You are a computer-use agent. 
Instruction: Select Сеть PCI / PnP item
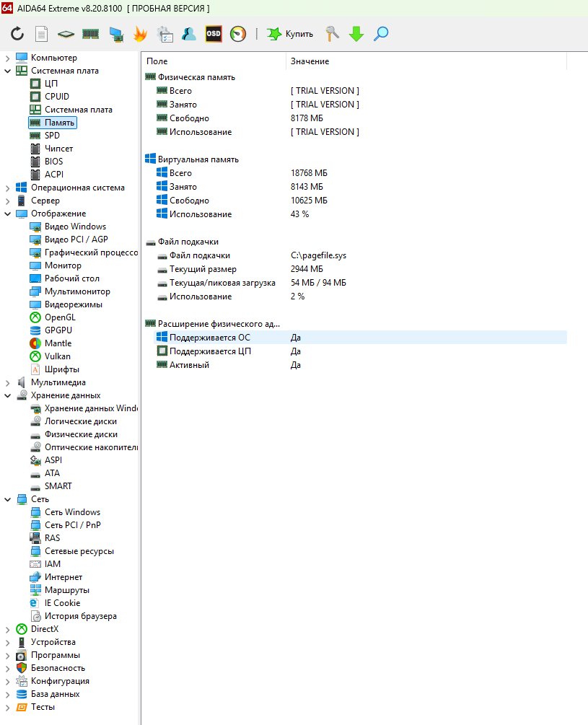[x=73, y=524]
